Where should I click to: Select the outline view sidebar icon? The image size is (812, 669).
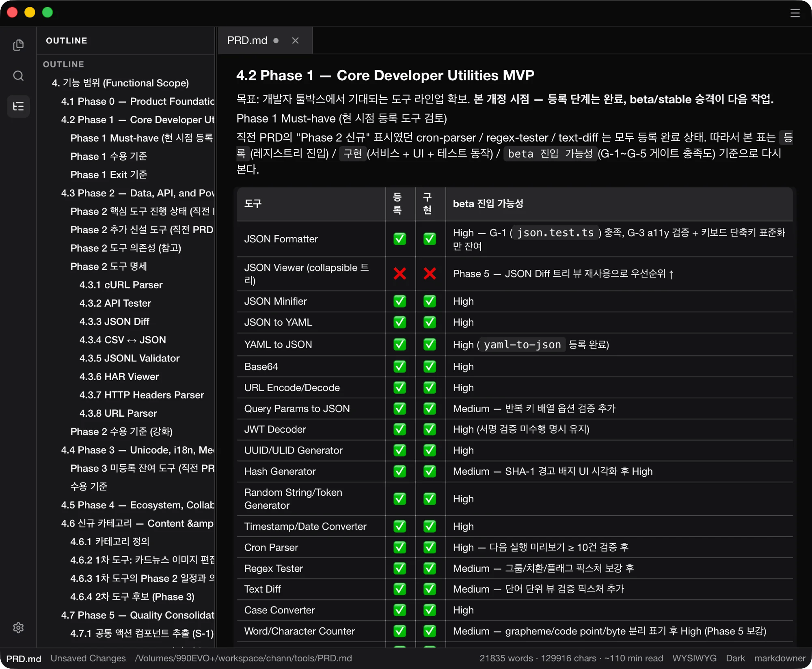[x=18, y=106]
